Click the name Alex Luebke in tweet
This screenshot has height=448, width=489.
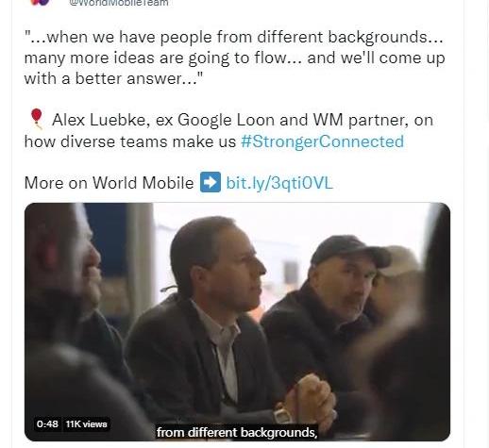pyautogui.click(x=98, y=120)
